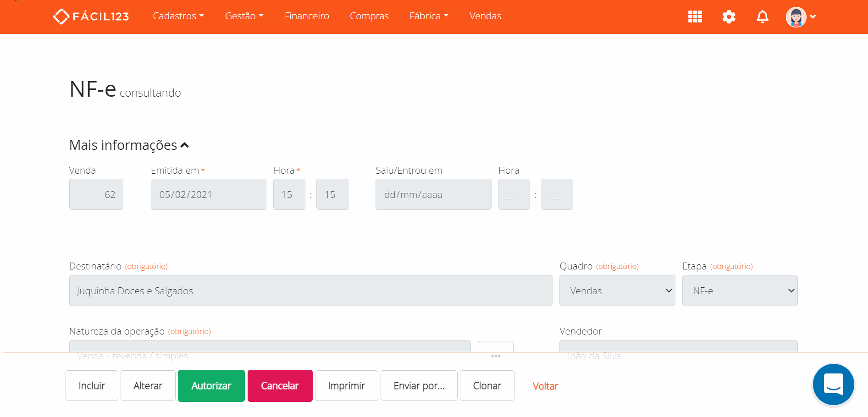
Task: Go to Compras menu item
Action: tap(369, 16)
